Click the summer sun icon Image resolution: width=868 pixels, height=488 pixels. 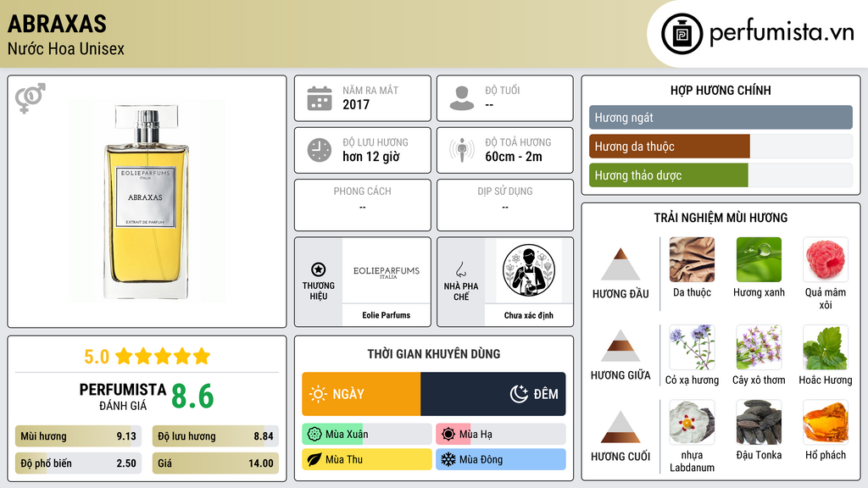(448, 435)
